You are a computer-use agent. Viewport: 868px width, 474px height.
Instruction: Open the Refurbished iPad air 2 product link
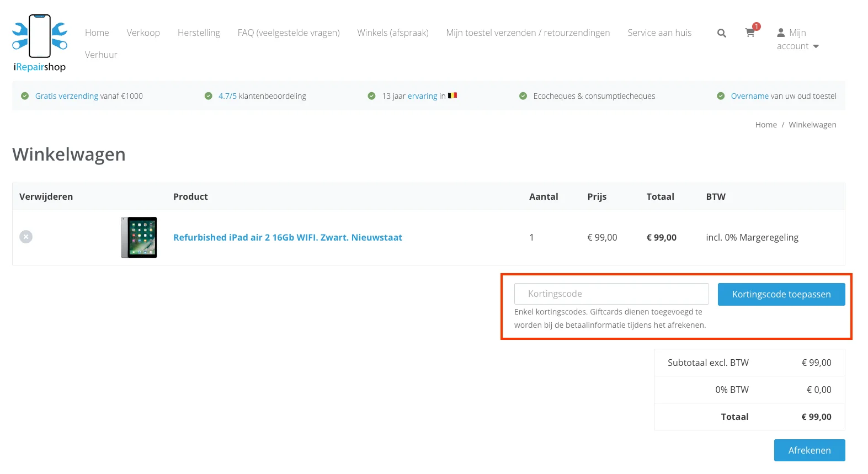[287, 237]
